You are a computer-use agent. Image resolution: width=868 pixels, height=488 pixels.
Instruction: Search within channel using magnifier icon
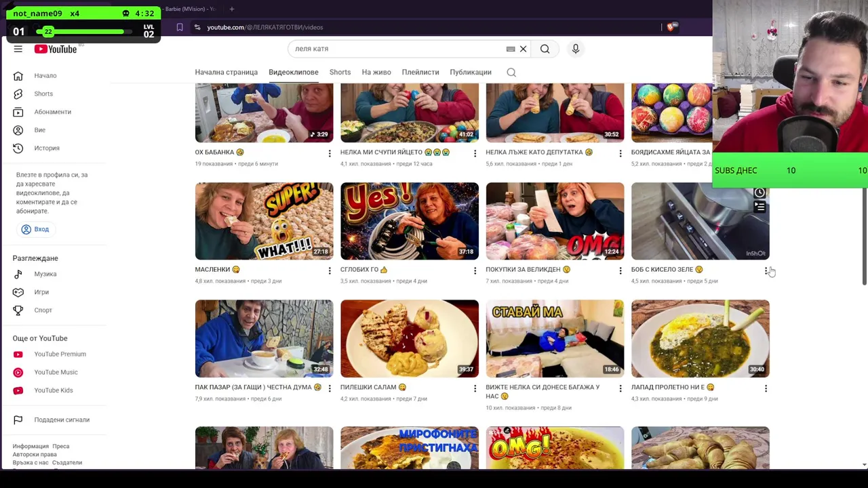coord(511,72)
